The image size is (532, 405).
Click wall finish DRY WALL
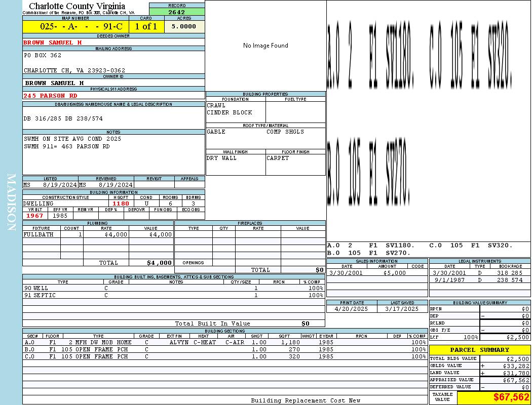(221, 158)
